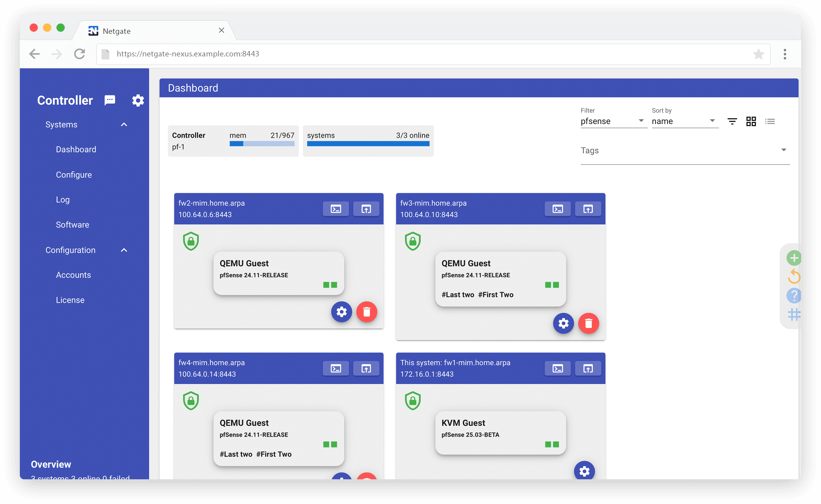Delete fw2-mim system with the red trash button
The height and width of the screenshot is (504, 821).
pyautogui.click(x=367, y=312)
